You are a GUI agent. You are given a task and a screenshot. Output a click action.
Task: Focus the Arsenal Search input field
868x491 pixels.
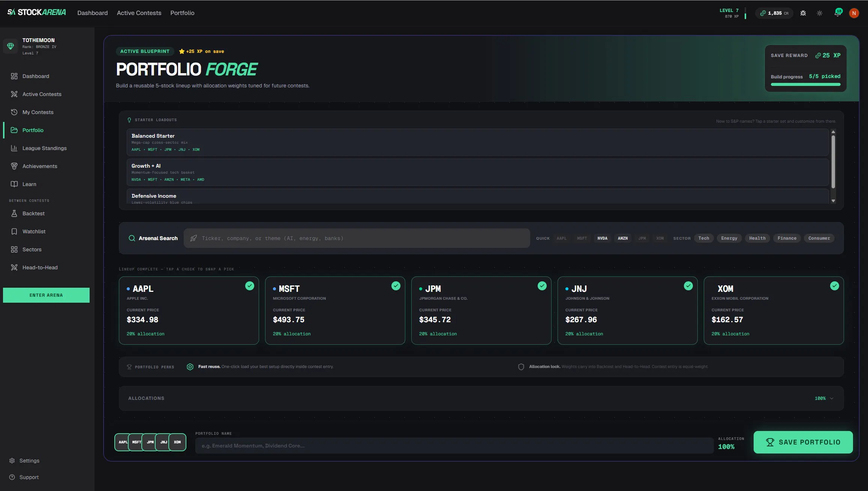pyautogui.click(x=357, y=238)
